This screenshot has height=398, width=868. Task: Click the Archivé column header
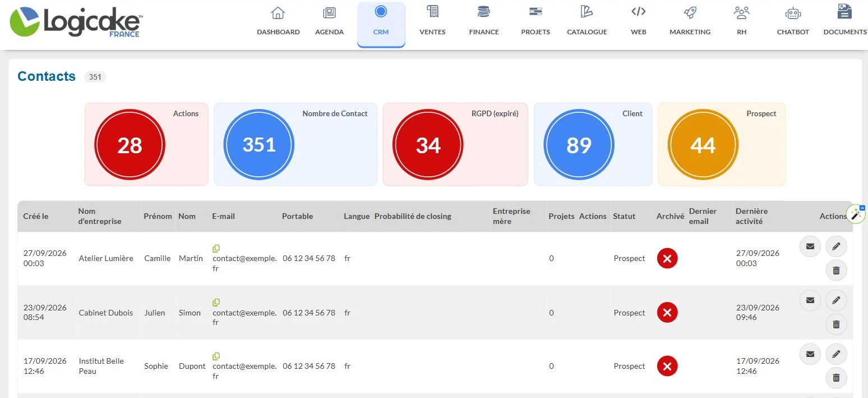pos(670,216)
